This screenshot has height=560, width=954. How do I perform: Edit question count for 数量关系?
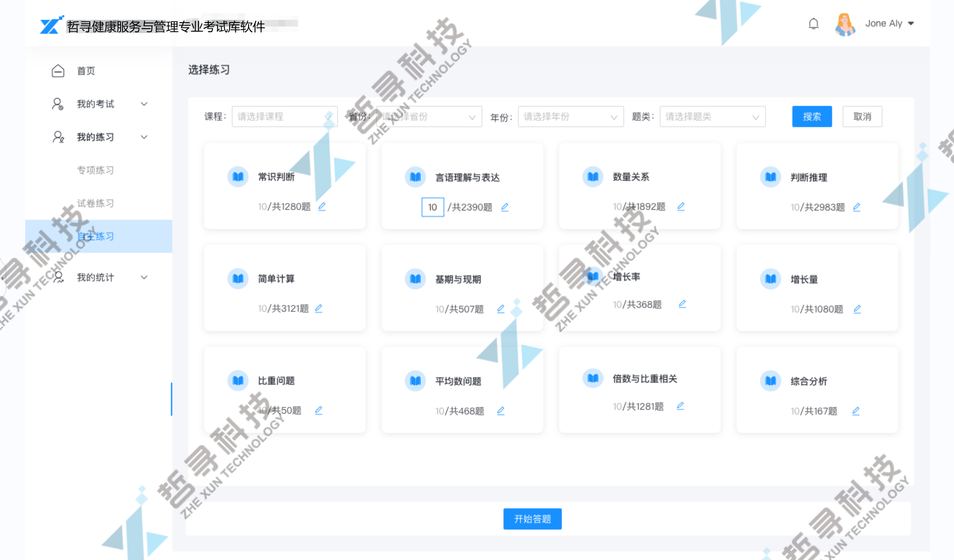click(681, 206)
